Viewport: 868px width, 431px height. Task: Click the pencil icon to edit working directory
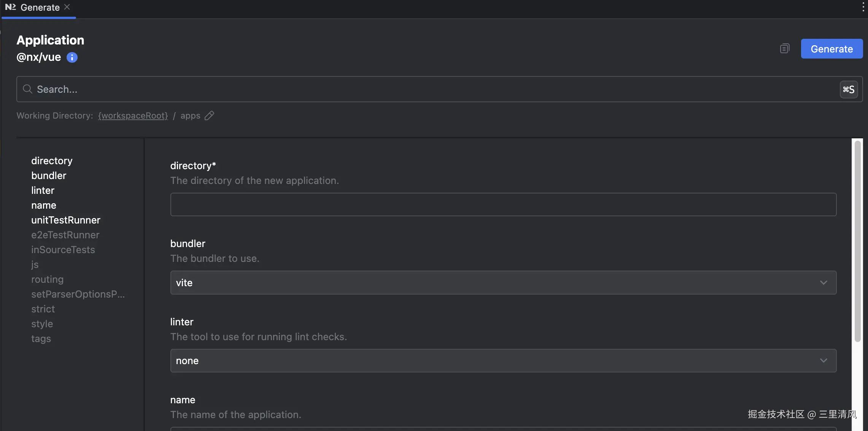pyautogui.click(x=209, y=116)
